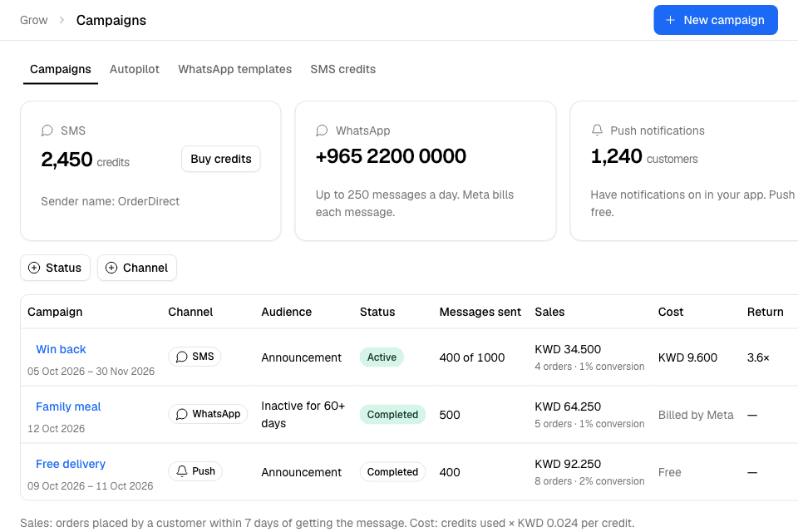Click the Push channel badge in Free delivery row

pos(195,471)
